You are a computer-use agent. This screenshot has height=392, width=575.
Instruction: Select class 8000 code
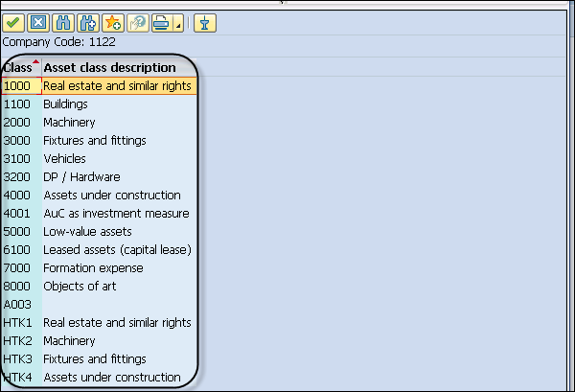click(x=17, y=286)
